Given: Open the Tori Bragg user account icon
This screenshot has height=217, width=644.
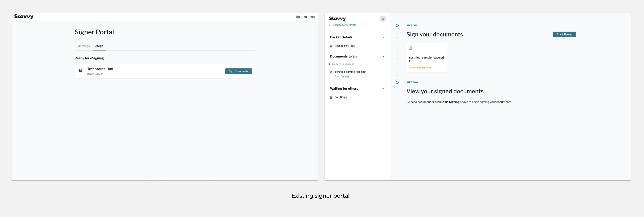Looking at the screenshot, I should point(298,17).
